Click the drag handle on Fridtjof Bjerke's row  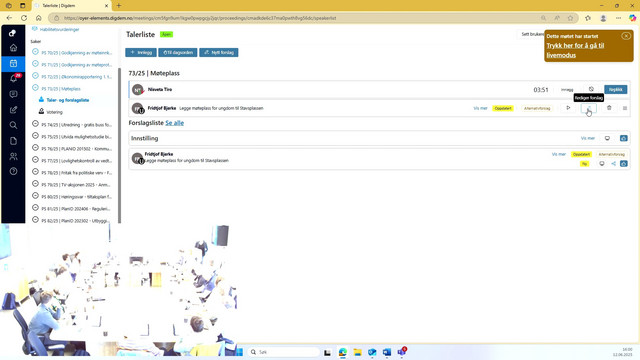pos(625,108)
